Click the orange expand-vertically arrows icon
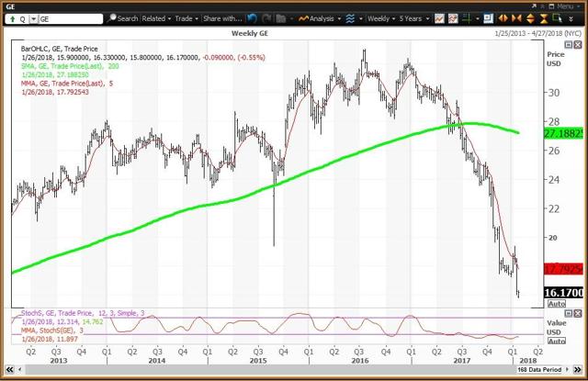The image size is (588, 381). (x=530, y=18)
